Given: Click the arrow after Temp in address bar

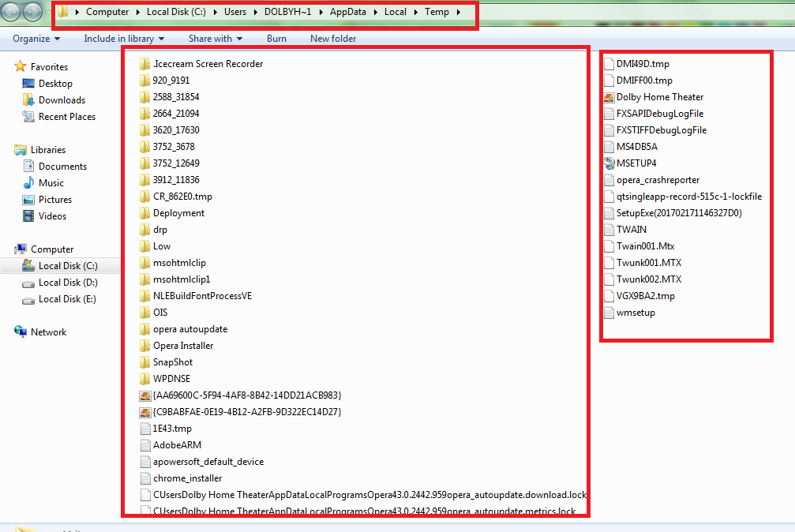Looking at the screenshot, I should point(458,13).
